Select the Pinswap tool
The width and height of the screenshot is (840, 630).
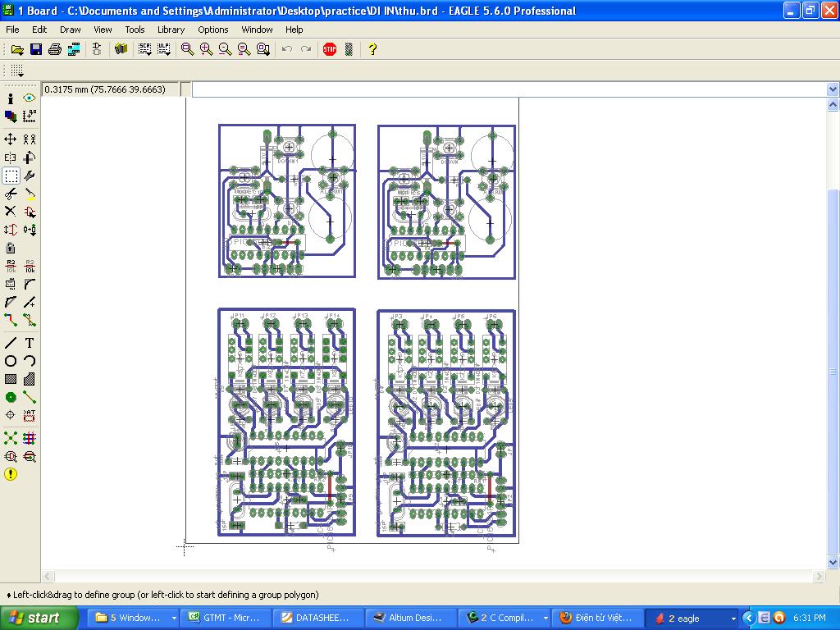pos(10,230)
